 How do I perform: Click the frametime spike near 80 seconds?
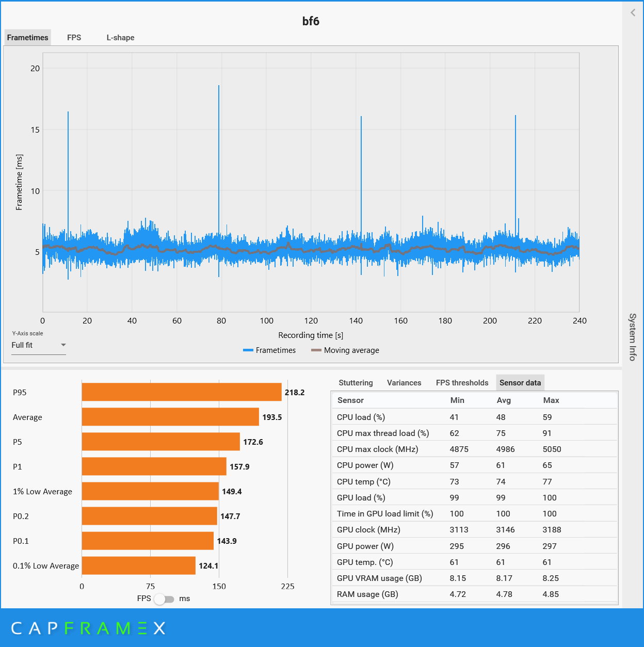(219, 155)
